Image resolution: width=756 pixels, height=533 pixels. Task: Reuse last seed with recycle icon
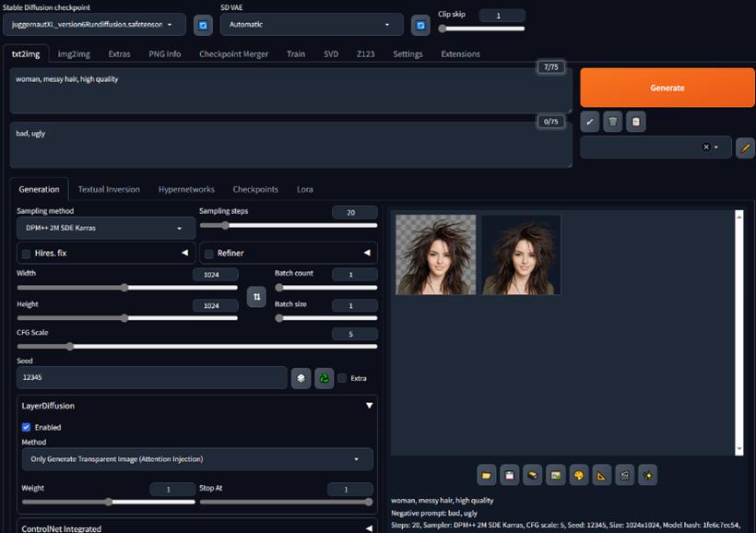coord(324,378)
